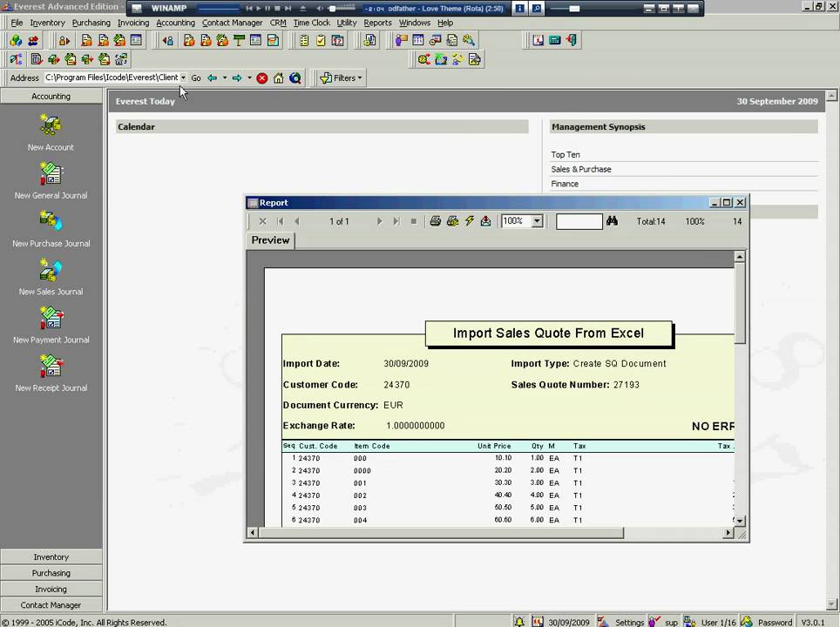Open the Inventory section in sidebar
This screenshot has height=627, width=840.
coord(51,556)
